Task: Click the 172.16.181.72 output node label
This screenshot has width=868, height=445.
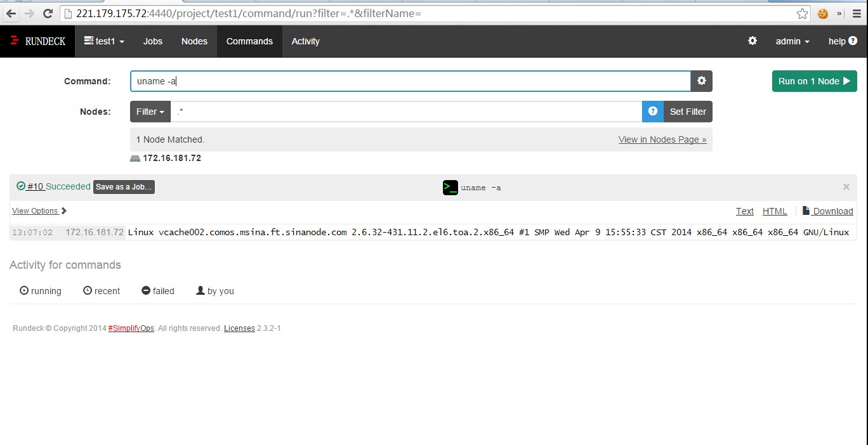Action: coord(95,233)
